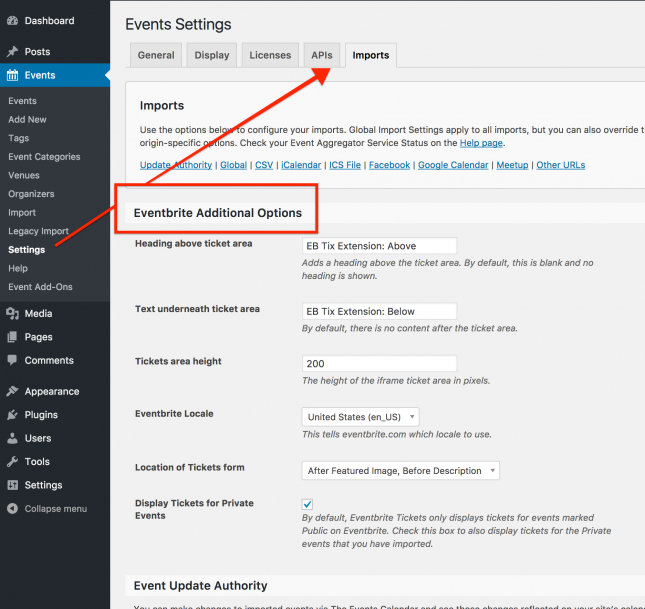
Task: Switch to the General settings tab
Action: [x=155, y=55]
